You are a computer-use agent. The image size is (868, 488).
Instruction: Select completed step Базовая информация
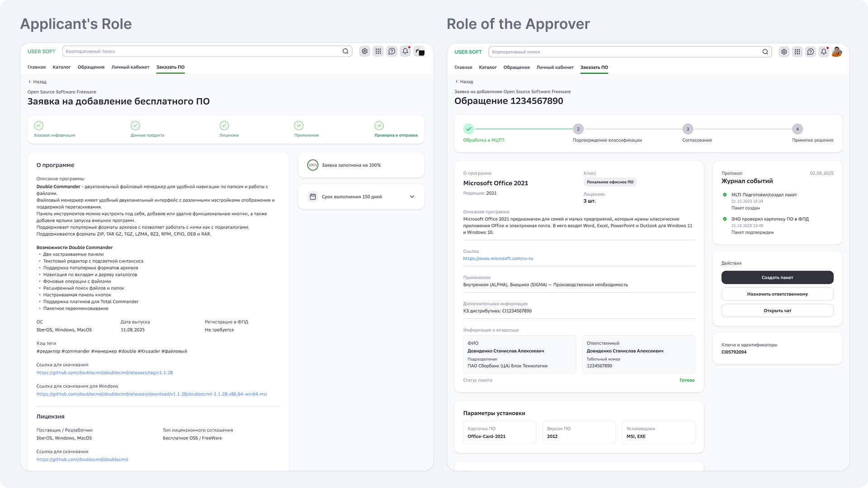pyautogui.click(x=39, y=126)
